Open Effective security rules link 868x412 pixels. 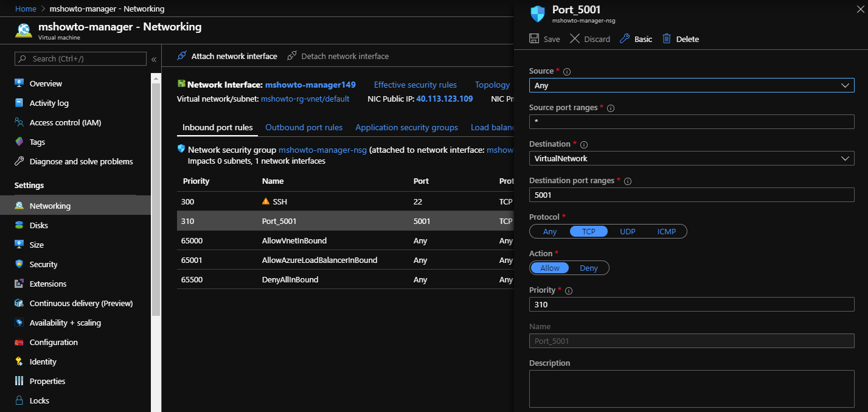click(x=415, y=85)
